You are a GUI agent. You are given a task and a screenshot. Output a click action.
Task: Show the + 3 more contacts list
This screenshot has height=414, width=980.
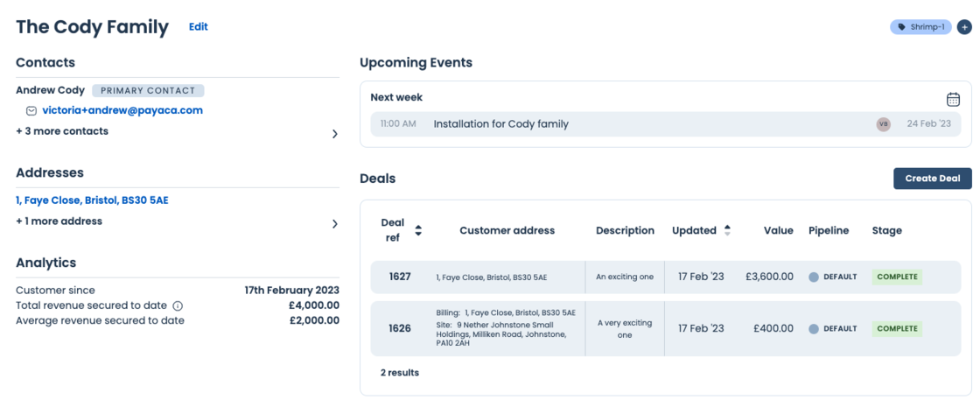tap(62, 131)
